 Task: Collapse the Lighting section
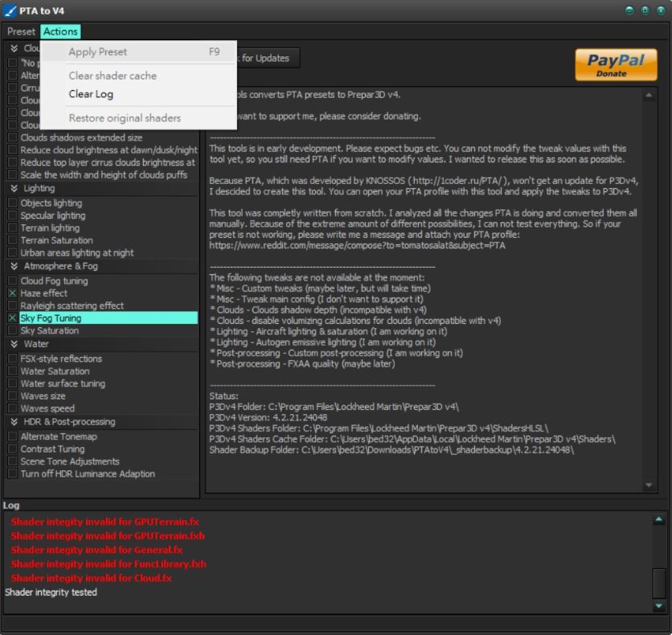pyautogui.click(x=14, y=188)
